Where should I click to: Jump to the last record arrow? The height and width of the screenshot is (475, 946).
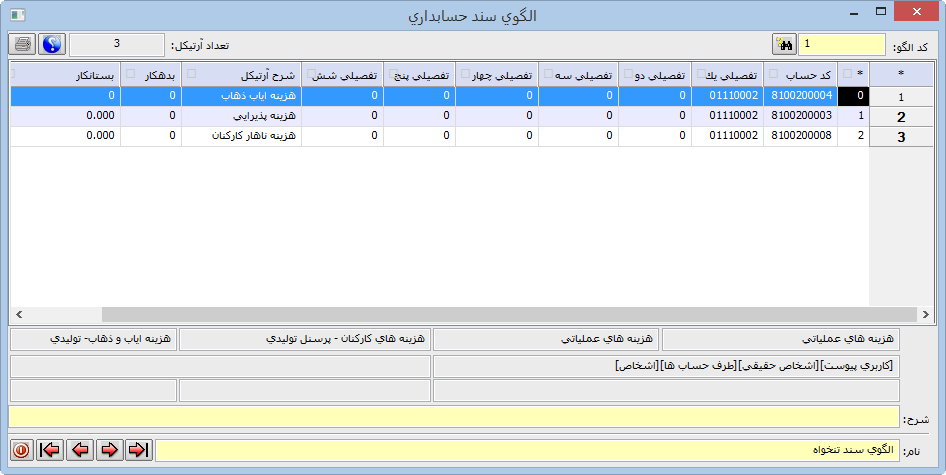138,450
